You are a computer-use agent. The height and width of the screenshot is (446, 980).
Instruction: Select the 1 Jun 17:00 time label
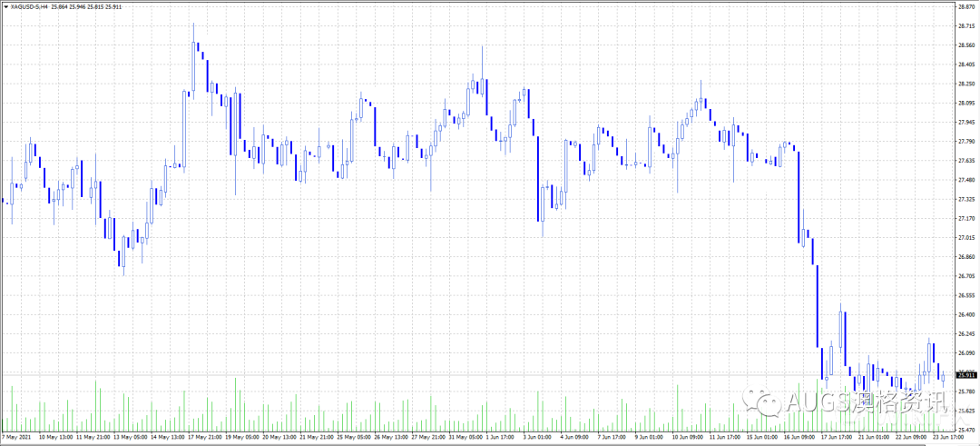point(502,436)
